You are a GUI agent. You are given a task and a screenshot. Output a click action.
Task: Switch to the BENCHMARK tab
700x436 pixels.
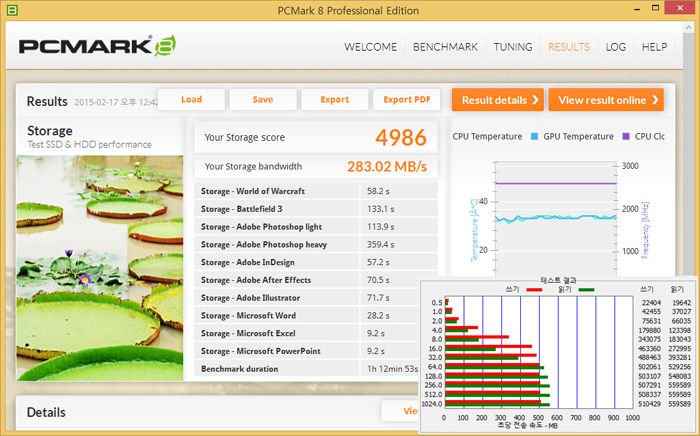click(445, 47)
